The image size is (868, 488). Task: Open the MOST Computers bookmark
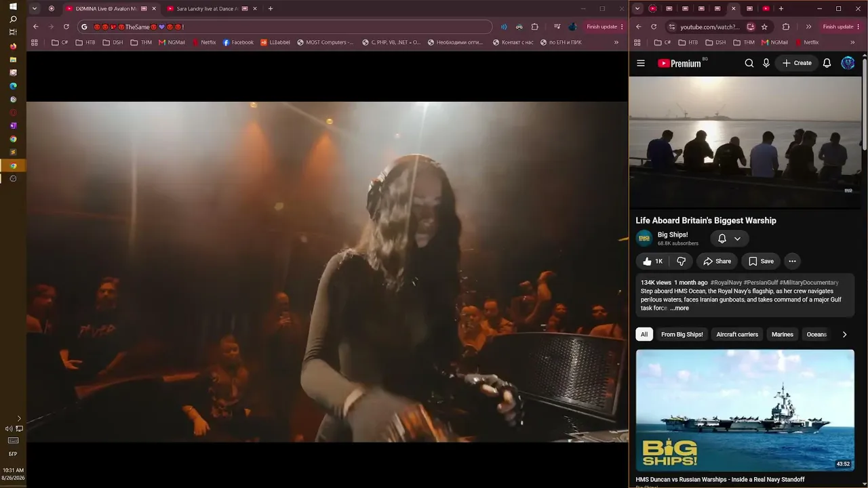325,42
